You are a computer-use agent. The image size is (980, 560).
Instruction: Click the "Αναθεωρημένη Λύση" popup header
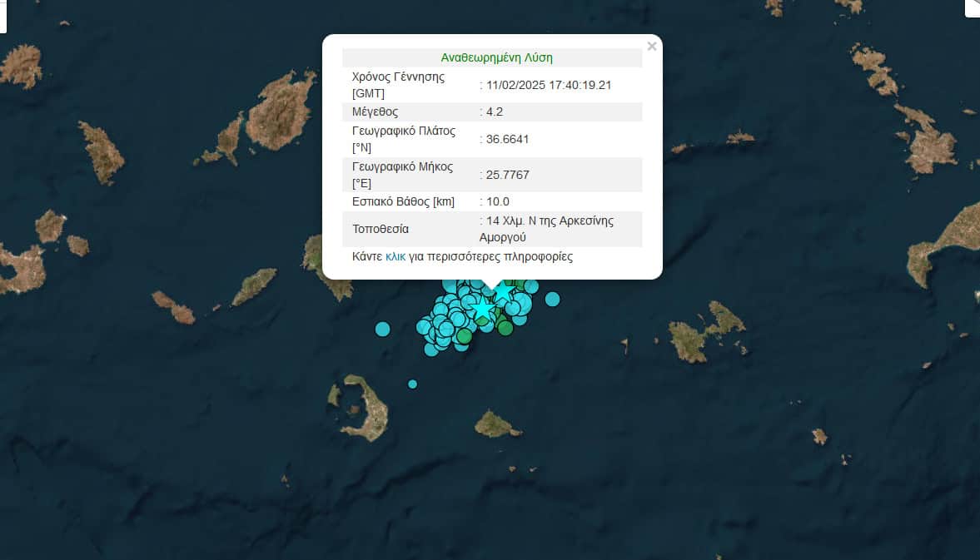click(x=496, y=58)
